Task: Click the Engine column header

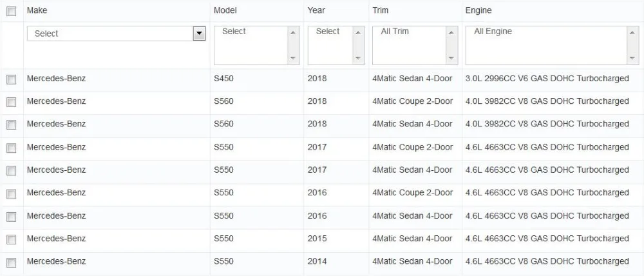Action: click(x=478, y=10)
